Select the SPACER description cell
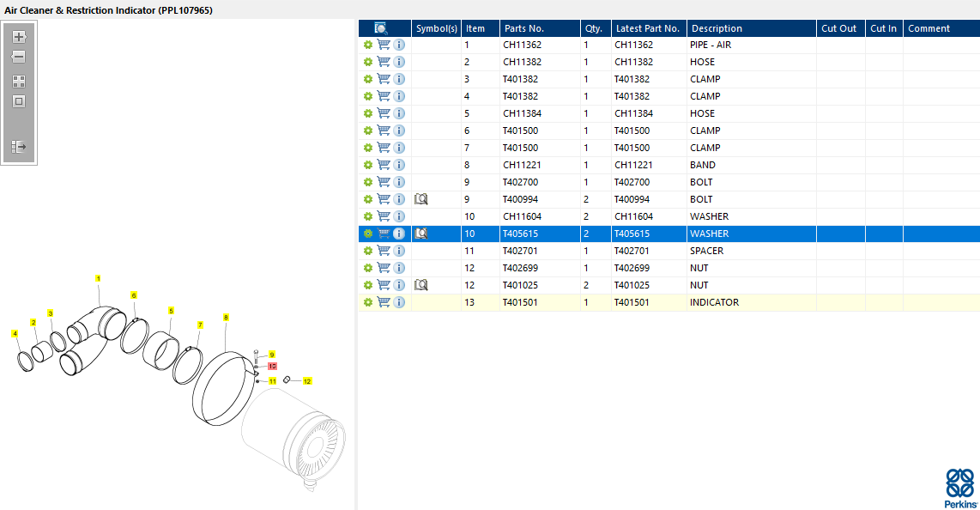Image resolution: width=980 pixels, height=510 pixels. [751, 251]
